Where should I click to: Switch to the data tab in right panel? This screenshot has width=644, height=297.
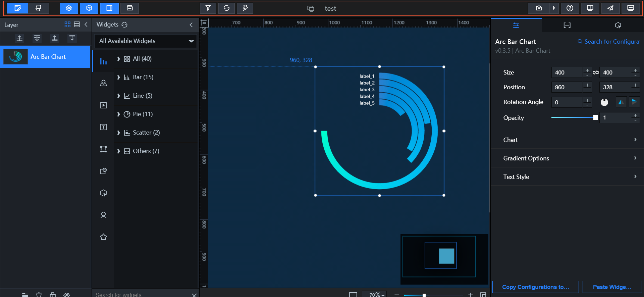[567, 25]
